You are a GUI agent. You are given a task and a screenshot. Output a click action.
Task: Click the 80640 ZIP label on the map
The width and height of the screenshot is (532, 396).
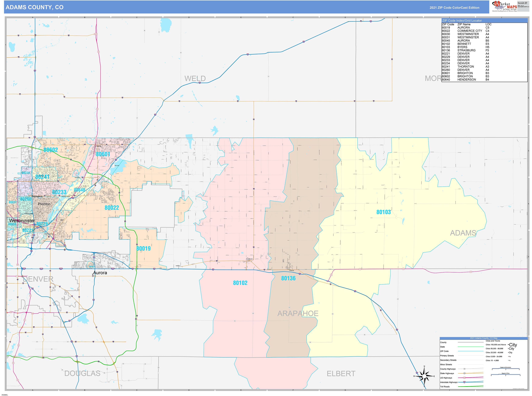point(79,190)
